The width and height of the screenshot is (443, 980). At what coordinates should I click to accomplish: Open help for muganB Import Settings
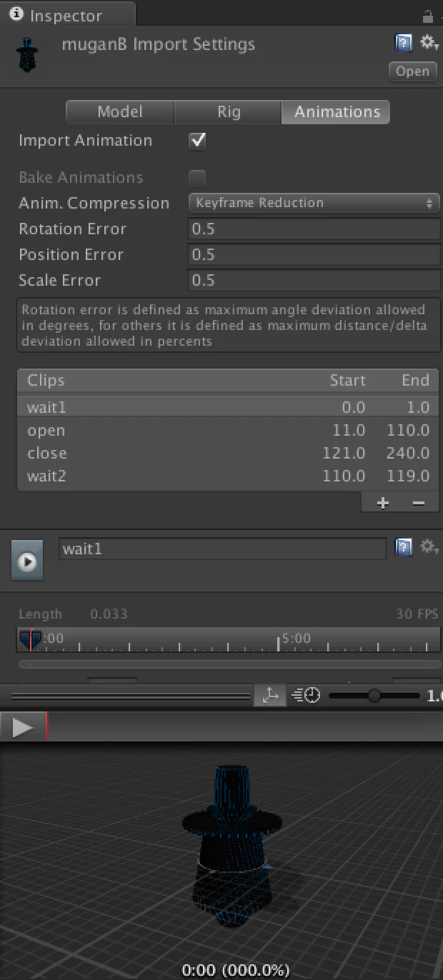pos(404,44)
